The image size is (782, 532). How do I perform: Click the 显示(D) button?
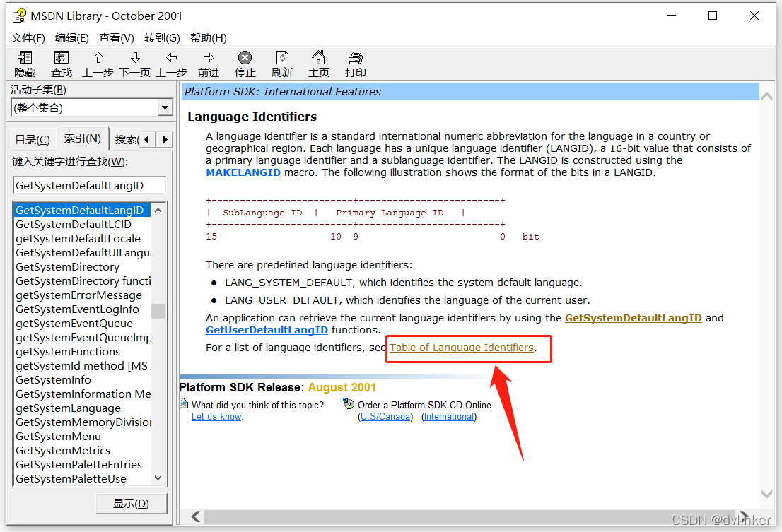click(132, 504)
